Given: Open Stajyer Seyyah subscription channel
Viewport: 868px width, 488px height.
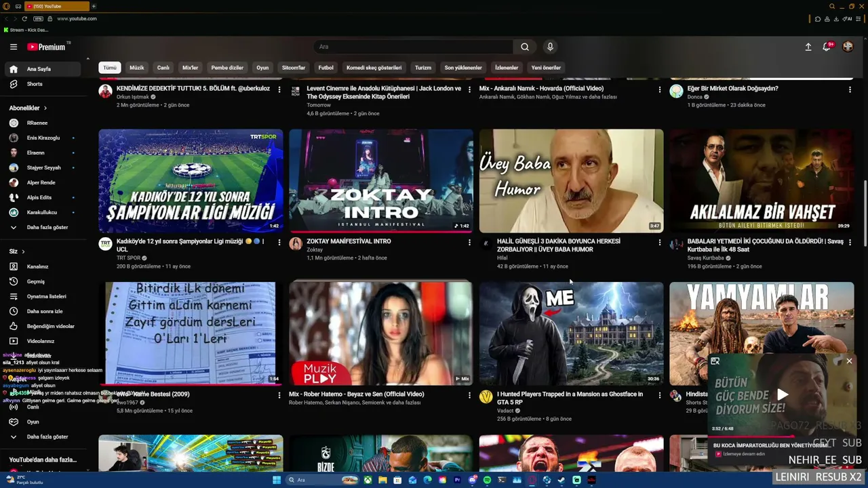Looking at the screenshot, I should point(43,167).
